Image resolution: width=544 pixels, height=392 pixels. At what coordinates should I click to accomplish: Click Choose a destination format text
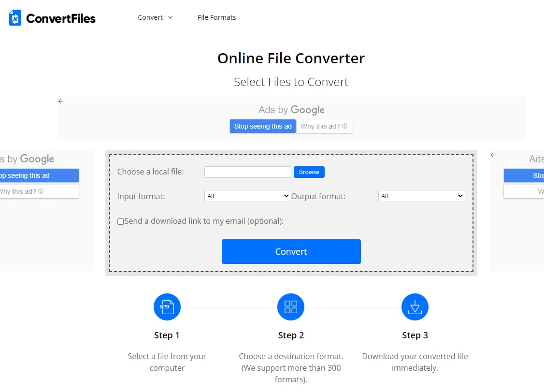(x=291, y=368)
